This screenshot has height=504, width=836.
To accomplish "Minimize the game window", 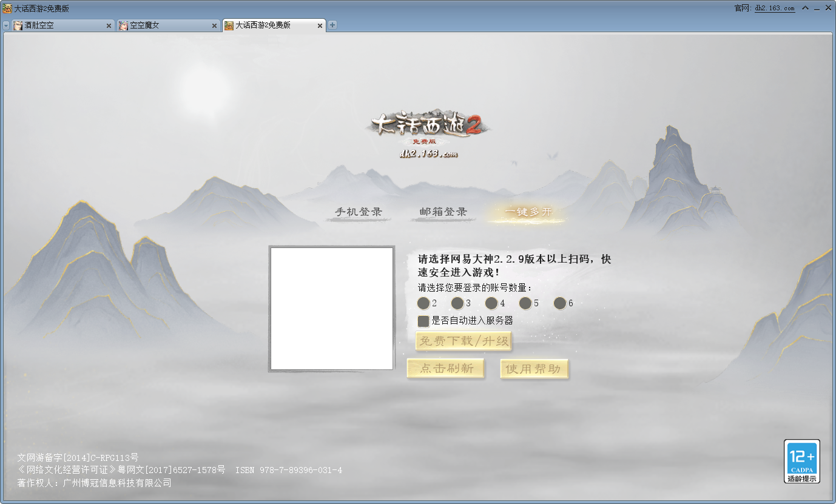I will (817, 8).
